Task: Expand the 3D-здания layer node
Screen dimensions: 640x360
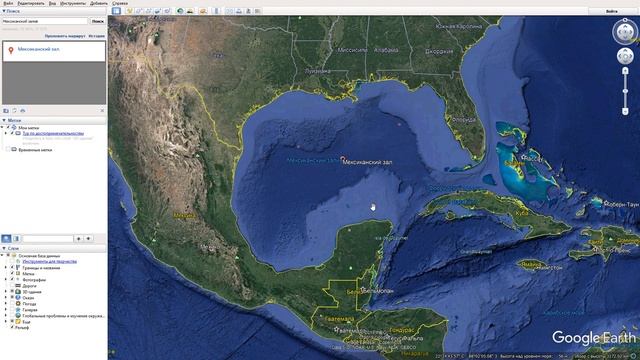Action: pyautogui.click(x=6, y=292)
